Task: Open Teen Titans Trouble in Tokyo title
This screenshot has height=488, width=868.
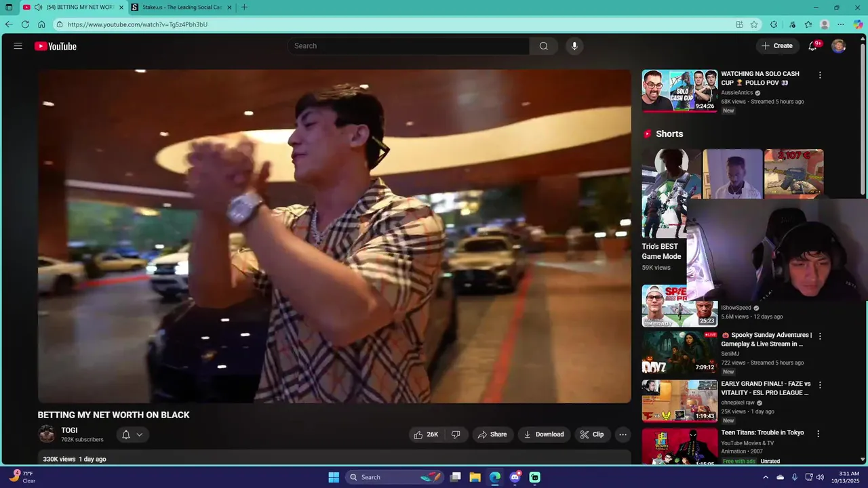Action: pyautogui.click(x=762, y=433)
